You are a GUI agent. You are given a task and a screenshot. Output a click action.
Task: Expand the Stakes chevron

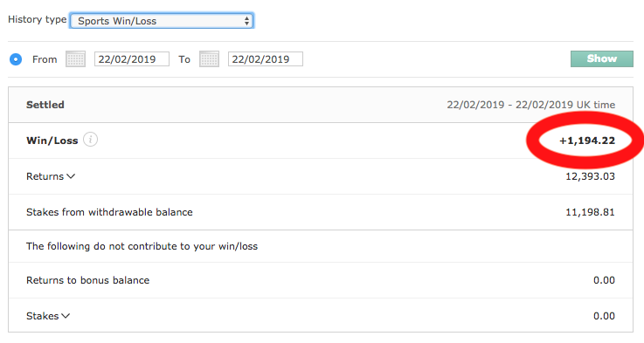(66, 316)
